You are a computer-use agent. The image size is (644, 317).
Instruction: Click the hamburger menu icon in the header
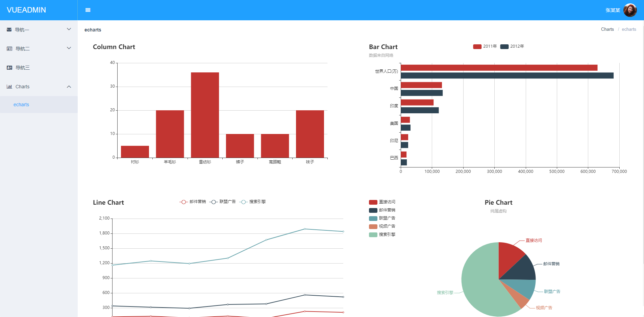tap(88, 10)
